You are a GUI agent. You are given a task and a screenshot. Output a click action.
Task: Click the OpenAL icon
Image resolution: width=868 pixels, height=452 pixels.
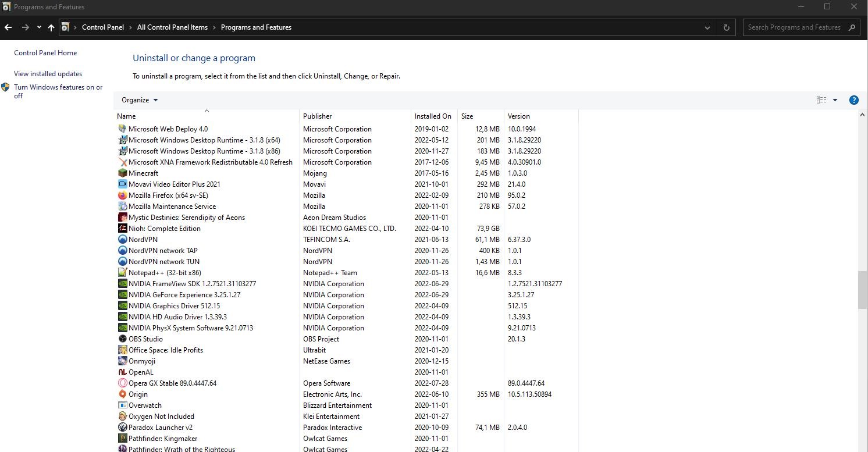click(x=122, y=372)
